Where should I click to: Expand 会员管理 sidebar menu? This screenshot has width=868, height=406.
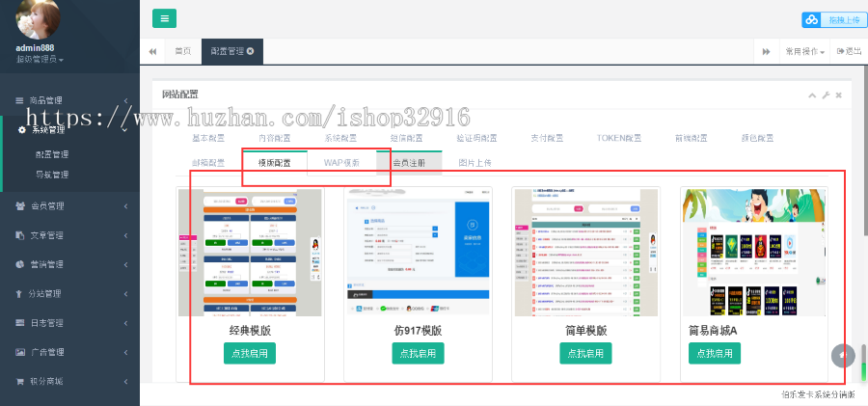[x=69, y=206]
